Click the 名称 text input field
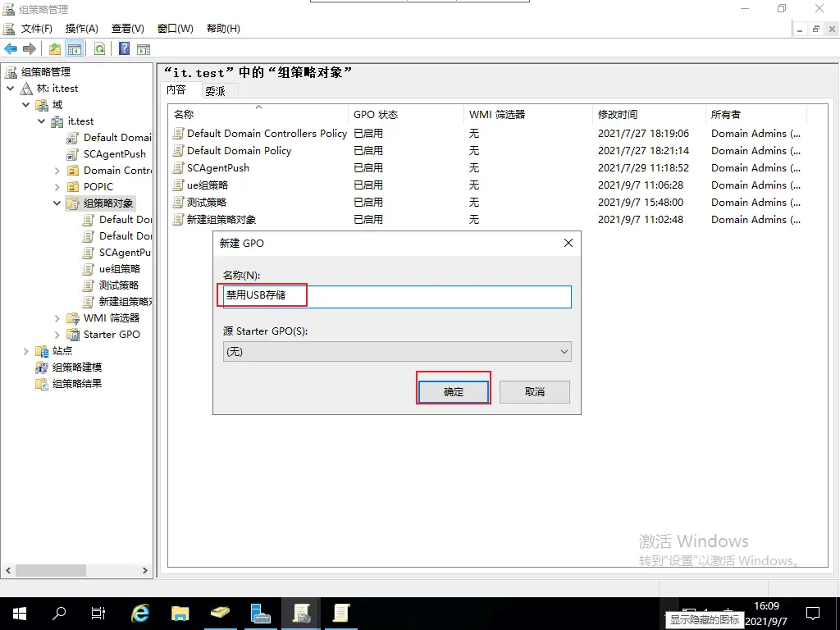 pos(397,296)
